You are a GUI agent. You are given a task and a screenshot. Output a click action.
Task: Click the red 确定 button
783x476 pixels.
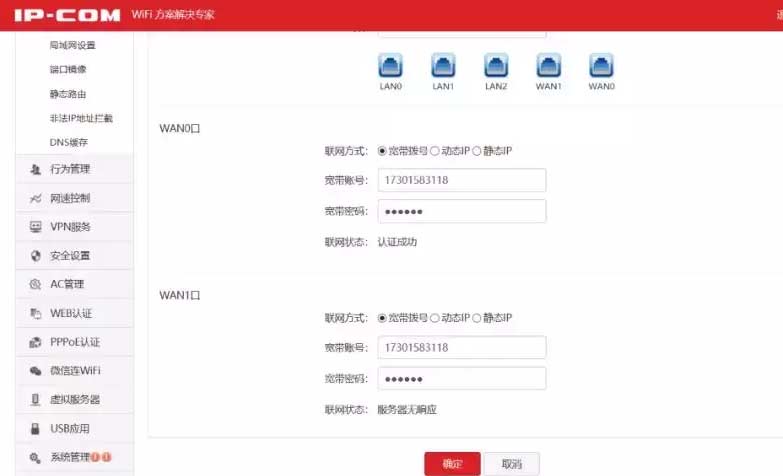pyautogui.click(x=452, y=464)
